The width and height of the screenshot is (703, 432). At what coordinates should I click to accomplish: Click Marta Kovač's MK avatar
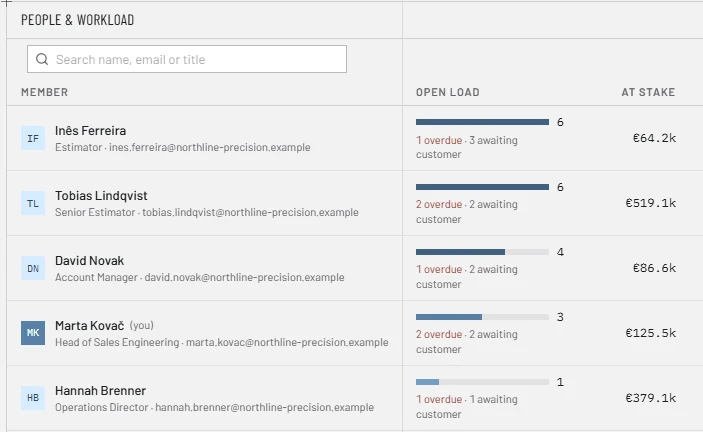[33, 333]
